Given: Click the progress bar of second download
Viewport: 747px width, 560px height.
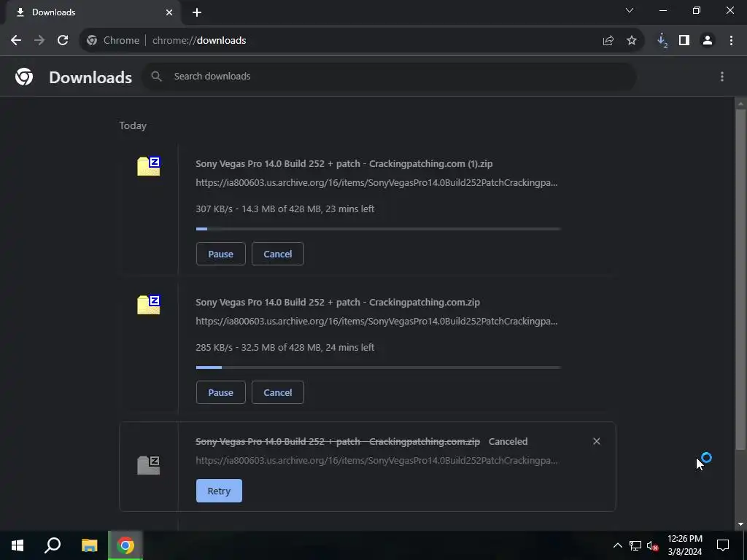Looking at the screenshot, I should point(379,367).
